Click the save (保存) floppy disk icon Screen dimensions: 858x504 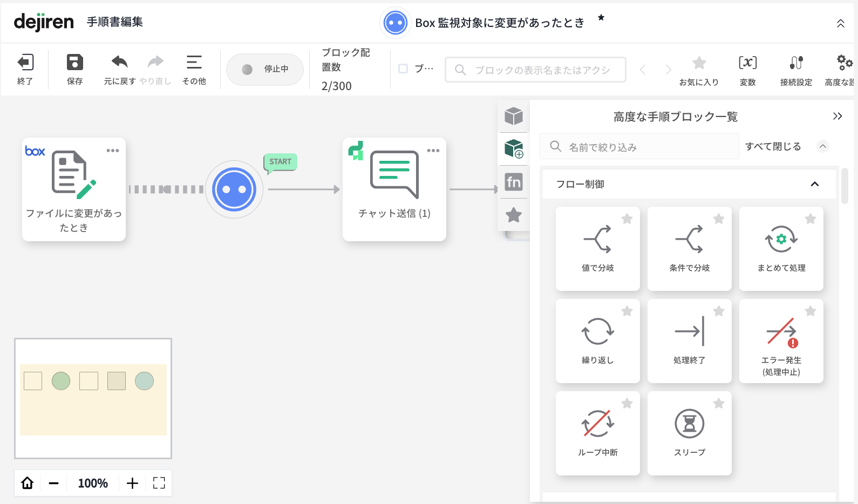point(74,63)
